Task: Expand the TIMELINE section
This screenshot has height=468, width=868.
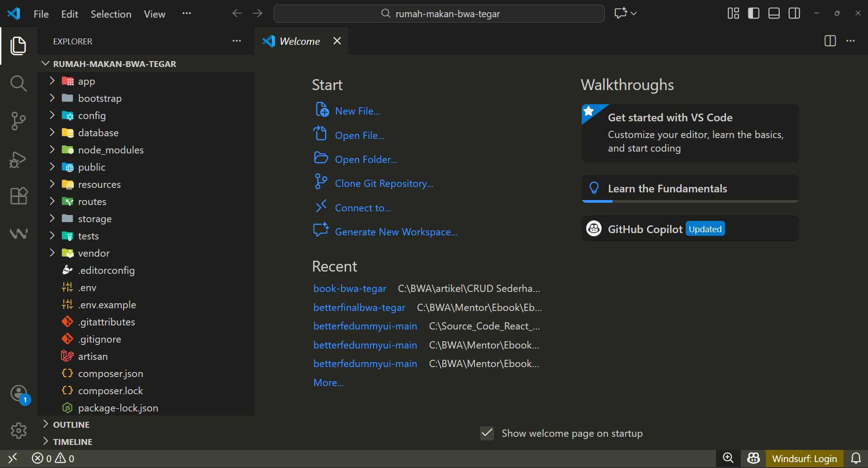Action: (72, 442)
